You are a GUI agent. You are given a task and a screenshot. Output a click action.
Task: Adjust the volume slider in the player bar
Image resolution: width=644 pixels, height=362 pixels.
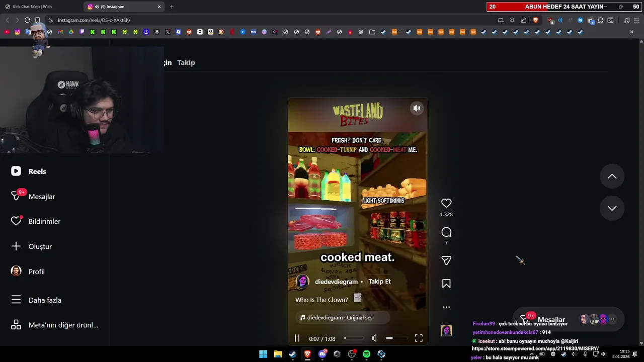396,338
